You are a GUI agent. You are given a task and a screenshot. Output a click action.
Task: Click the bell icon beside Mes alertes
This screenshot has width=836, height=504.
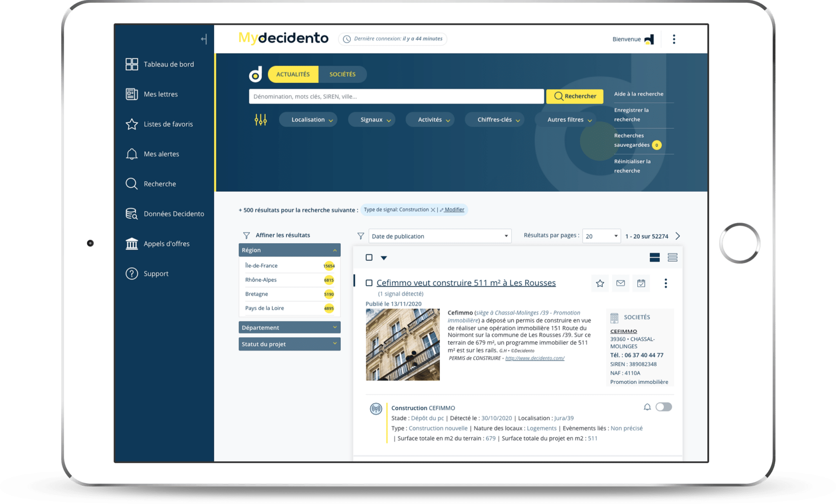(x=131, y=154)
